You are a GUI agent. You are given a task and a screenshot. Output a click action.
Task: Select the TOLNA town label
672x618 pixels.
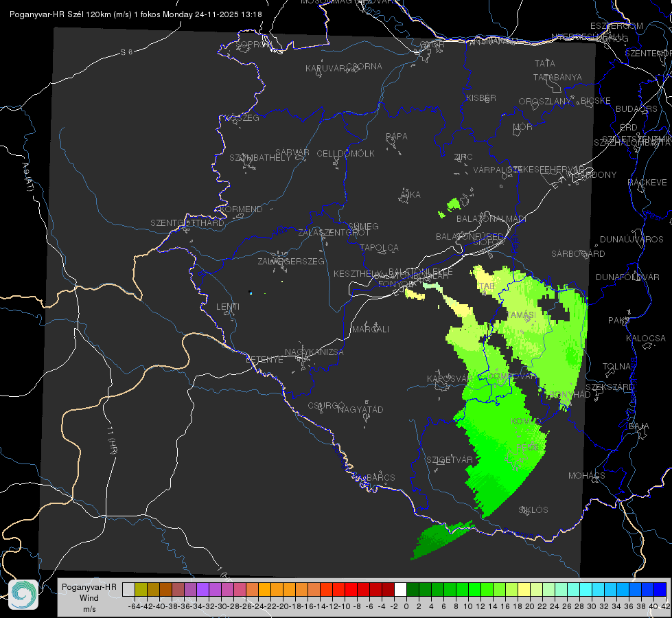616,366
